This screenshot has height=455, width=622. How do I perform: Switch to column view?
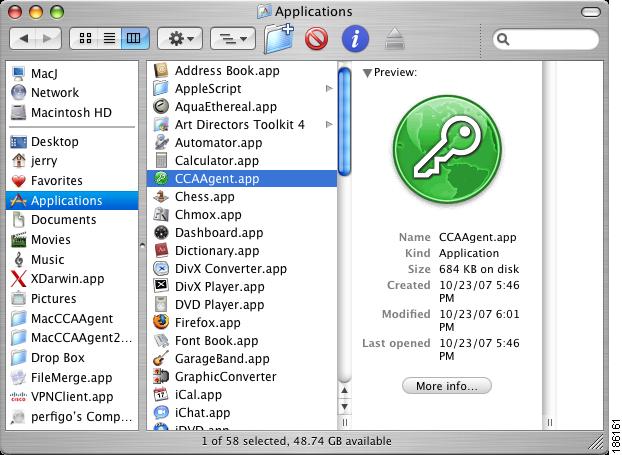pos(134,38)
